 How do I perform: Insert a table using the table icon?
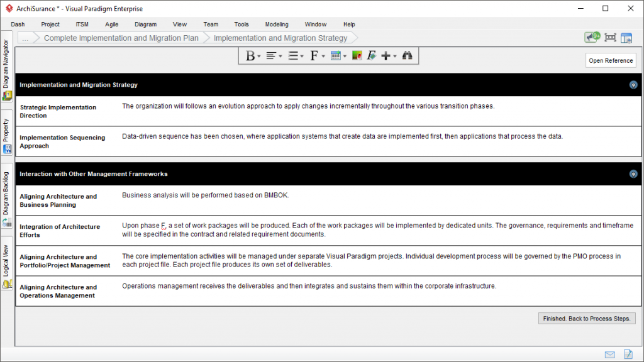pos(337,55)
